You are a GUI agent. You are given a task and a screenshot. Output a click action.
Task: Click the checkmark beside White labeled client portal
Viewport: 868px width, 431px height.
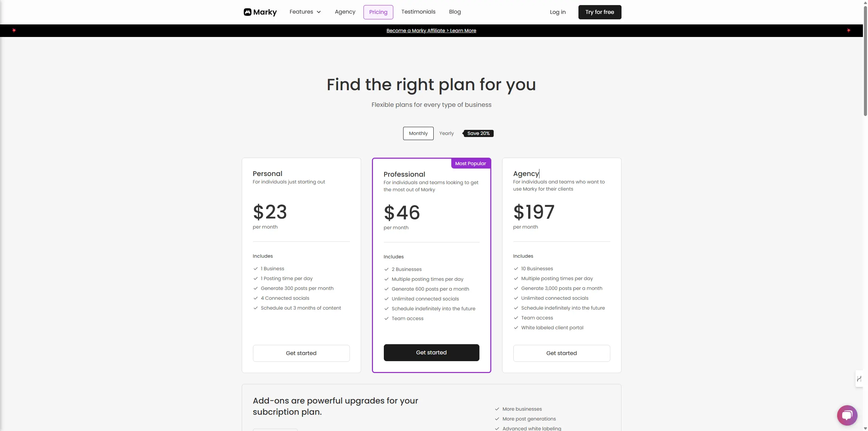tap(516, 328)
